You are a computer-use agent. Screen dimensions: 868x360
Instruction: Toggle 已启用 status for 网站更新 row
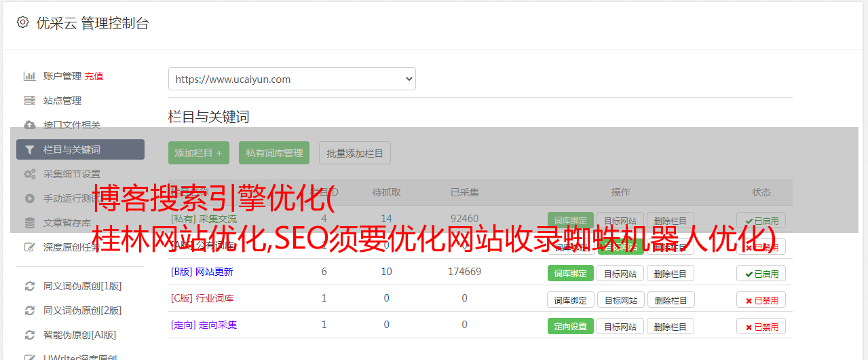761,273
